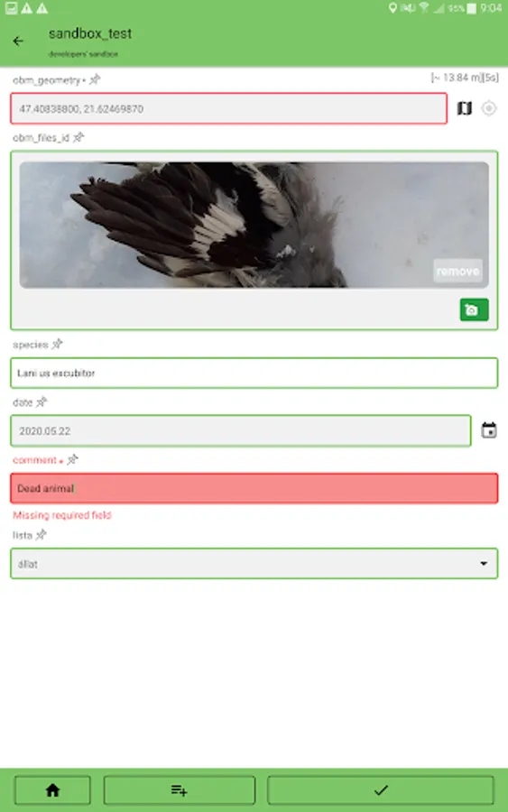The height and width of the screenshot is (812, 508).
Task: Open the map icon next to coordinates
Action: click(465, 108)
